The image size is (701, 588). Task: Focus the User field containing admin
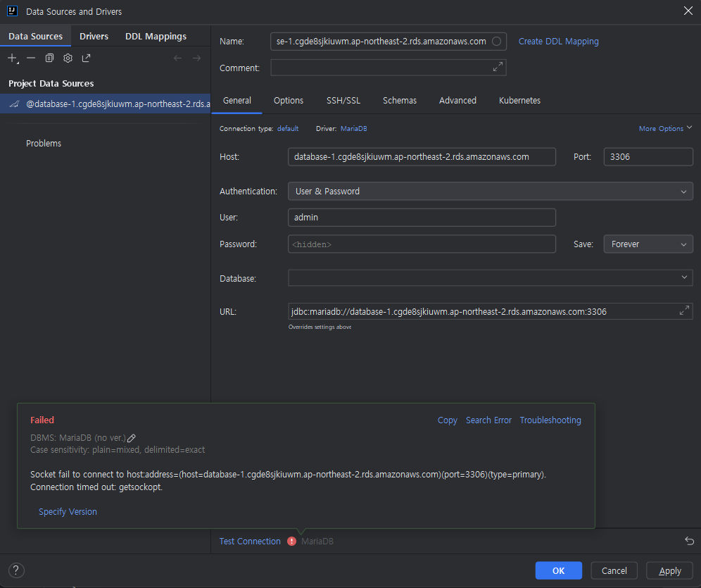[x=422, y=218]
